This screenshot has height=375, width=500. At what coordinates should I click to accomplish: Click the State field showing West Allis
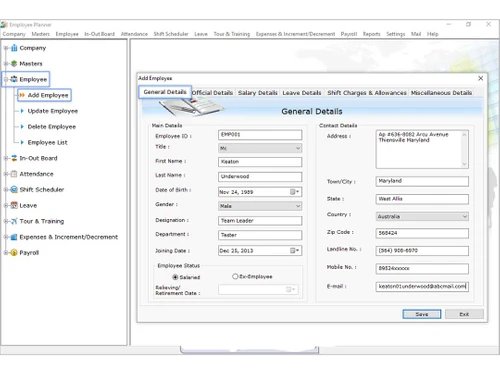pyautogui.click(x=422, y=199)
